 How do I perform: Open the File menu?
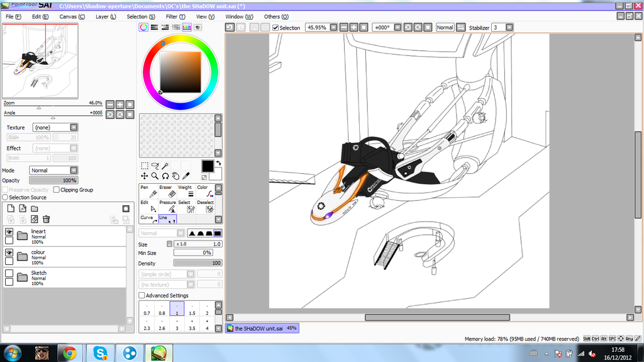tap(13, 16)
